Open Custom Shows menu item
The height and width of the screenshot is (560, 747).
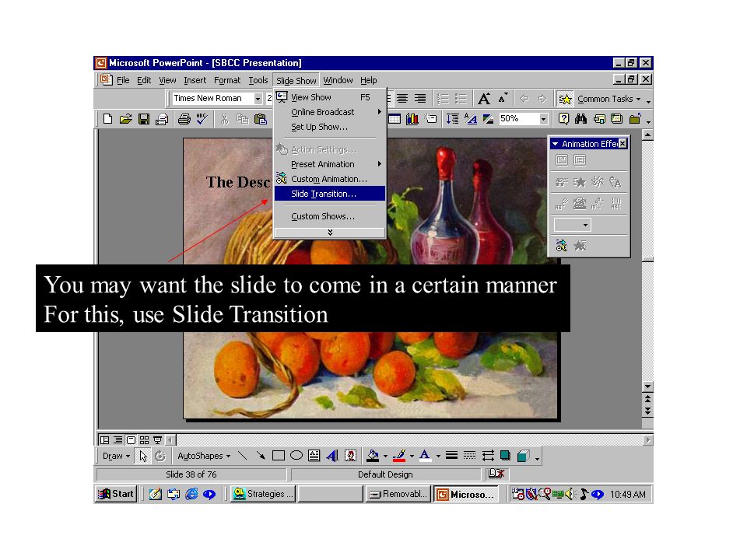[330, 216]
